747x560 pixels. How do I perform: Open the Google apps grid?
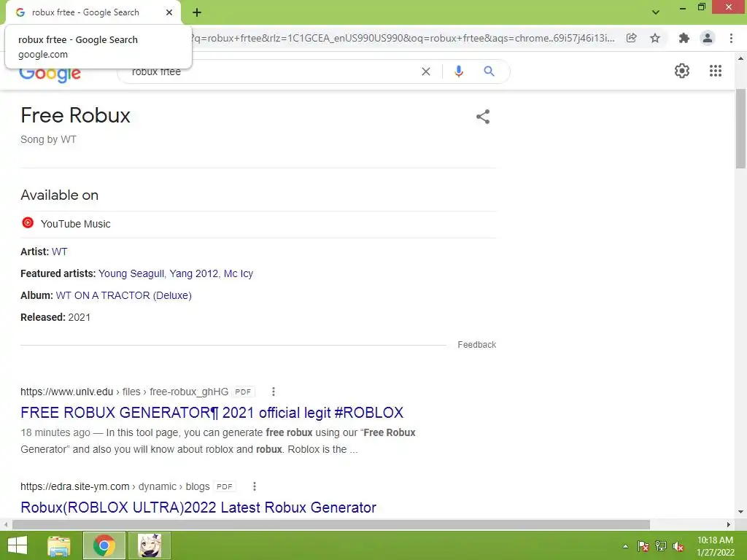[716, 71]
